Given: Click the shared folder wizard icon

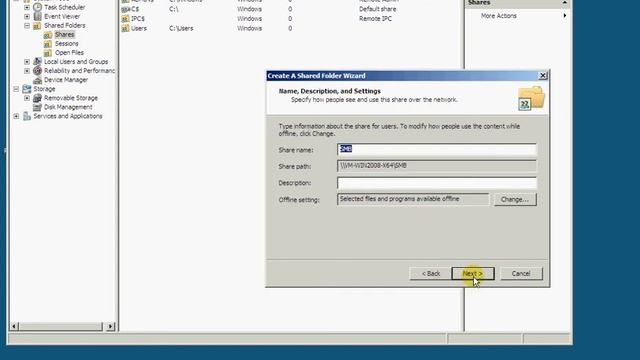Looking at the screenshot, I should [531, 98].
